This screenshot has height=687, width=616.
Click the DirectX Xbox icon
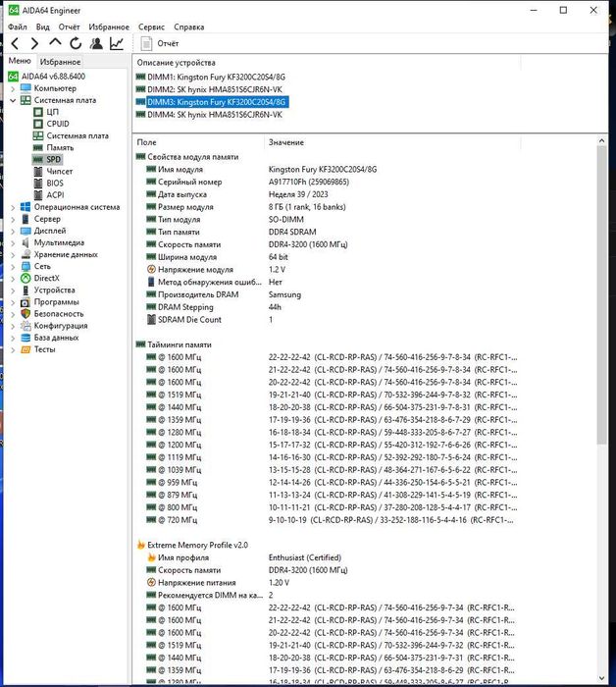26,278
